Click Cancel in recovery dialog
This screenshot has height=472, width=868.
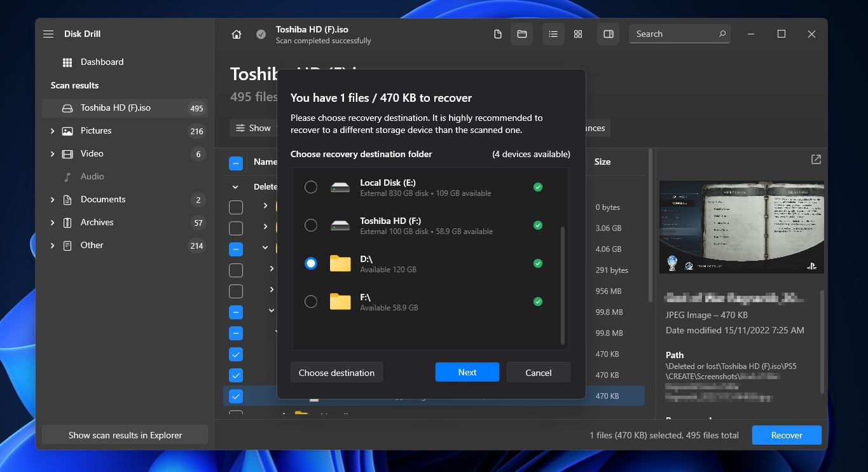coord(539,373)
